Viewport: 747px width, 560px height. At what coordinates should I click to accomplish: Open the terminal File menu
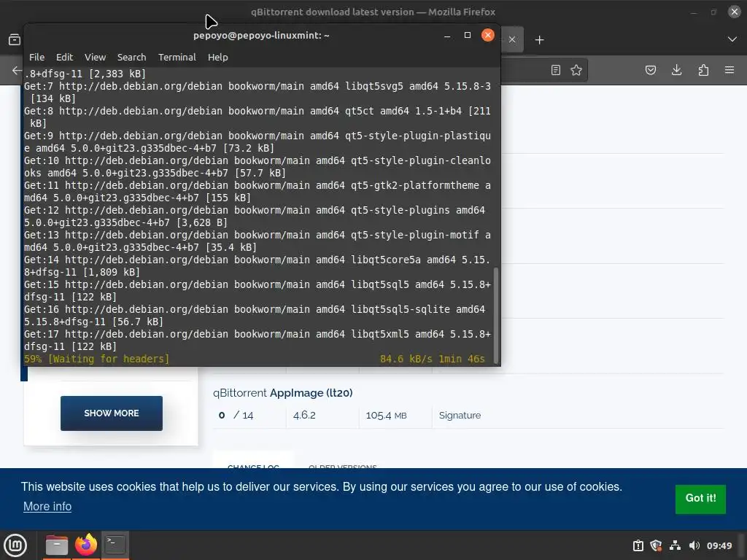tap(36, 57)
